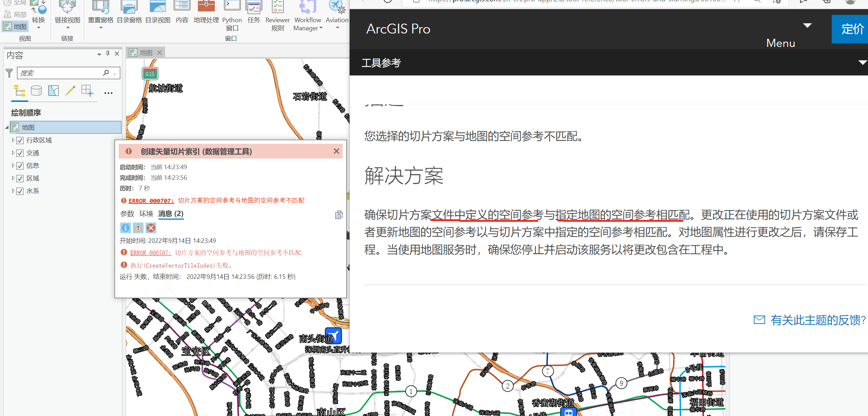Click metro line marker 7 on map
This screenshot has height=416, width=868.
(x=548, y=371)
